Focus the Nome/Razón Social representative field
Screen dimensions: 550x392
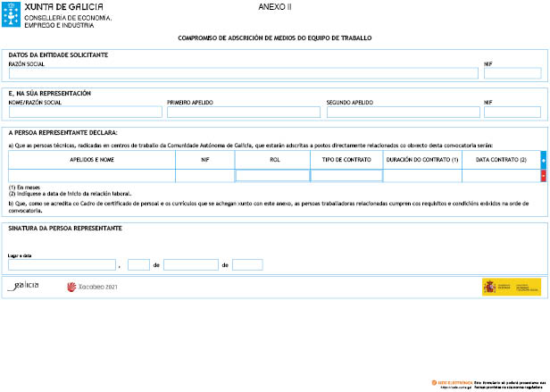(x=85, y=113)
